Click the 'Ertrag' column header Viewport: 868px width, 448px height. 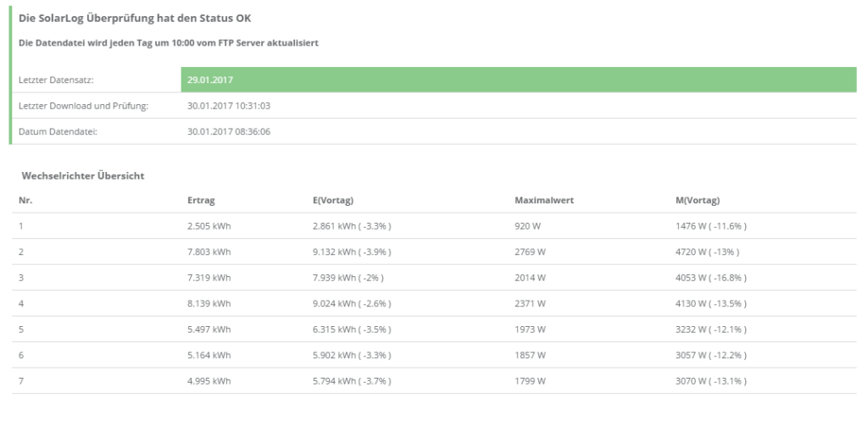[x=201, y=201]
